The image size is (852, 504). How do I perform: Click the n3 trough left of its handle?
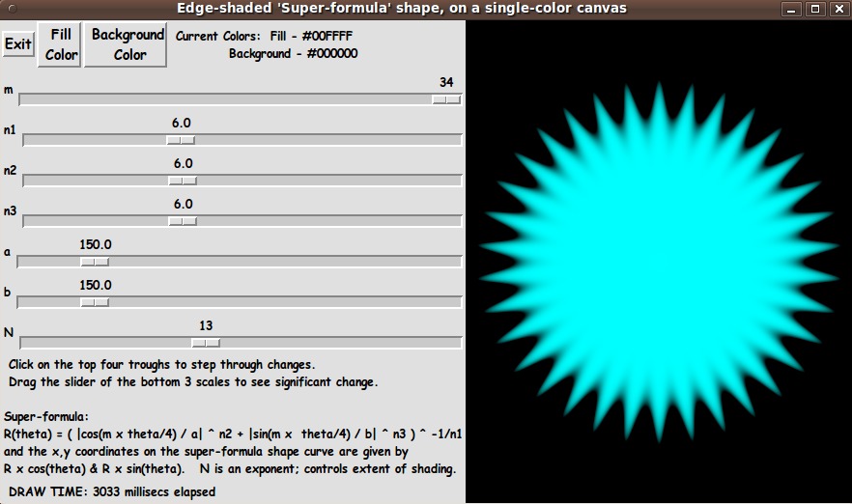(97, 221)
